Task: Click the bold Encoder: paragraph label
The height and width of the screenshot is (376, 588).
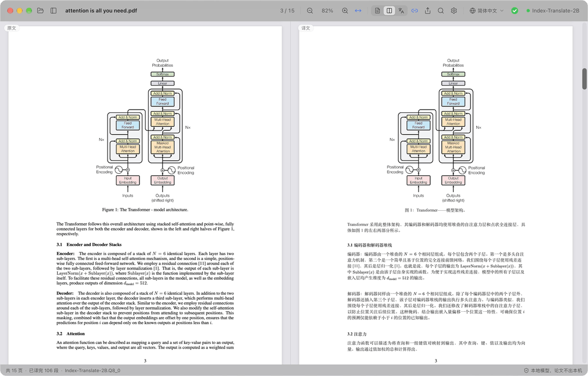Action: 66,254
